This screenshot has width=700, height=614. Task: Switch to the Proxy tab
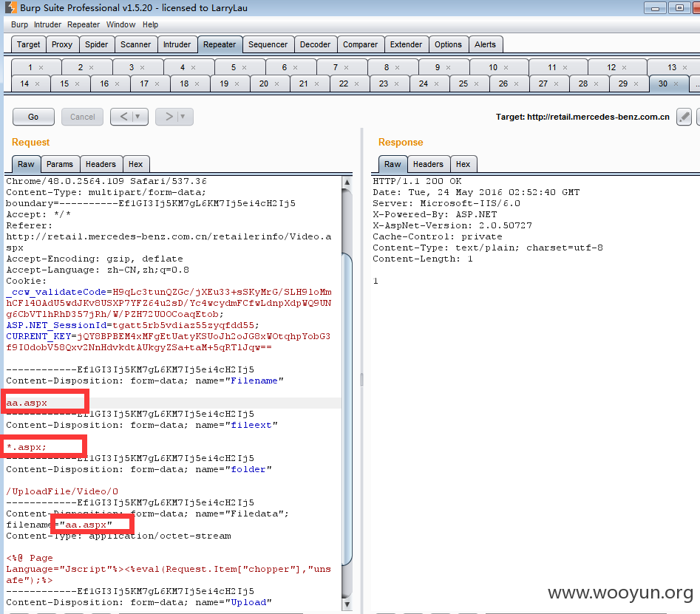pyautogui.click(x=62, y=44)
